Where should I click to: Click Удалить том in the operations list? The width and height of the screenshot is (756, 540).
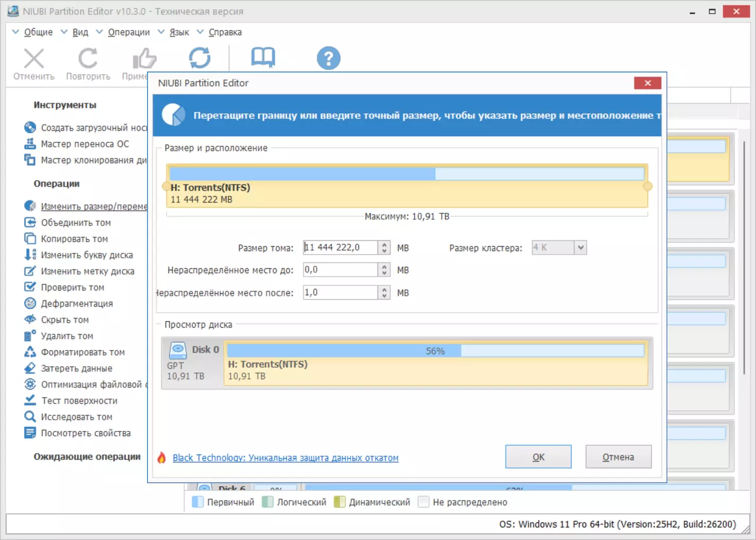67,336
